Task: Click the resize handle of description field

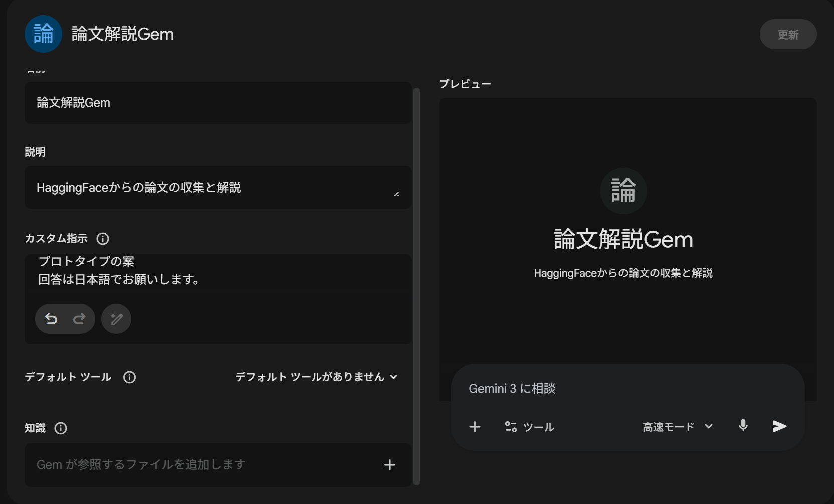Action: (x=397, y=194)
